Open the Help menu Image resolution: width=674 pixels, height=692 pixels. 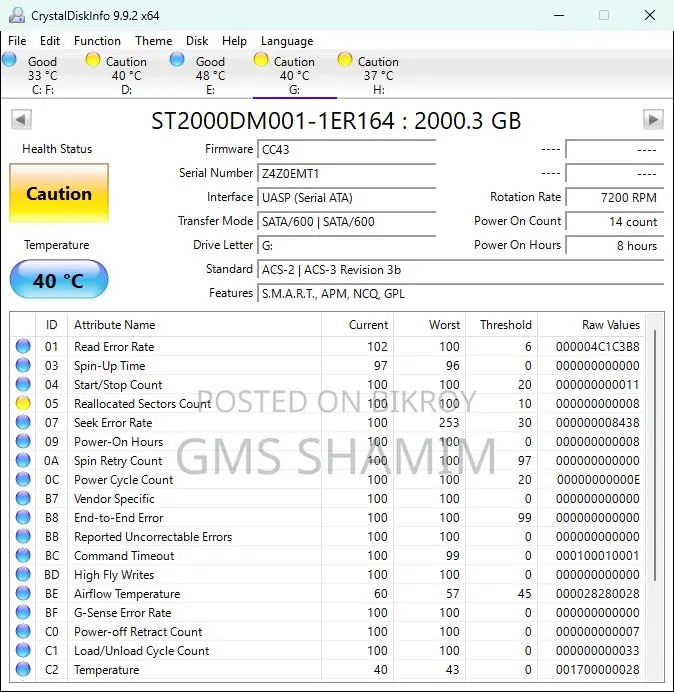[x=234, y=41]
